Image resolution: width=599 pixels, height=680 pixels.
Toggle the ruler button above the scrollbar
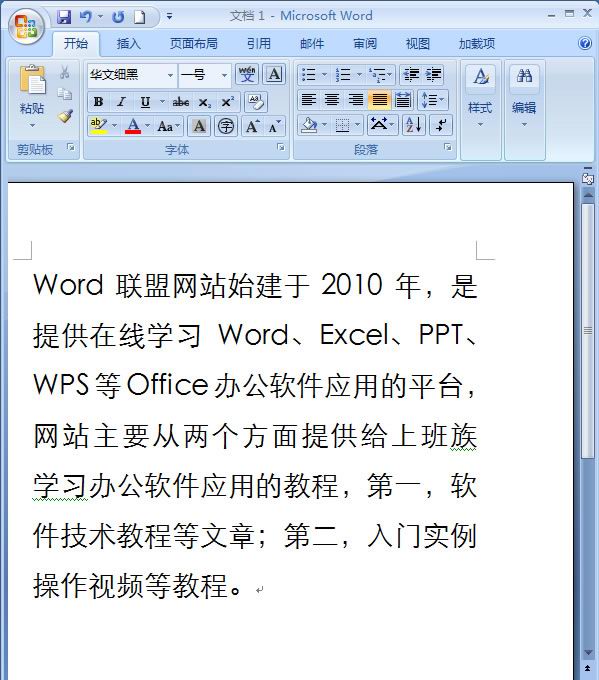[588, 178]
